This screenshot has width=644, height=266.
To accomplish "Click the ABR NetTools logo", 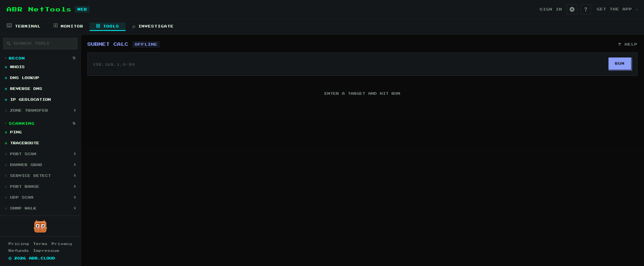I will point(39,9).
